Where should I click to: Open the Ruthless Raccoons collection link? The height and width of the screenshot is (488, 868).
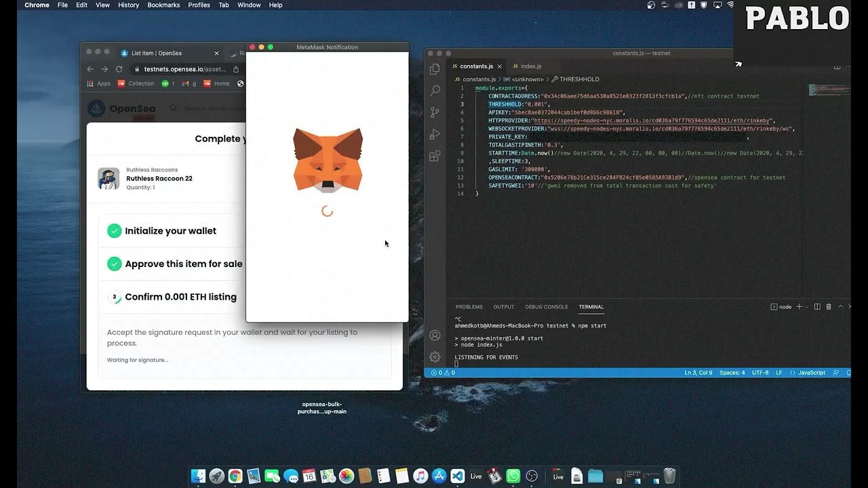[x=152, y=170]
